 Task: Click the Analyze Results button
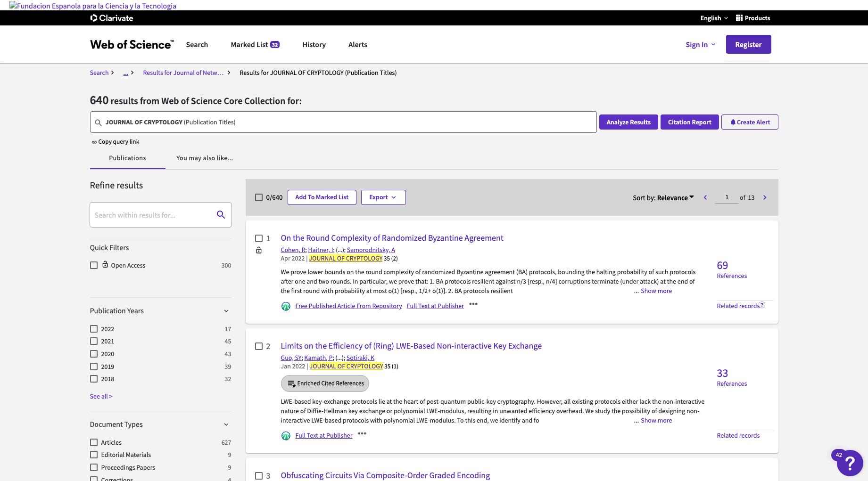click(x=628, y=122)
